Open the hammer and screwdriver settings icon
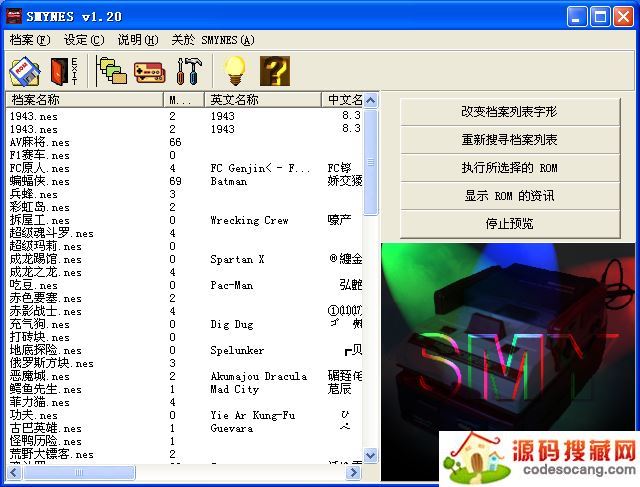The width and height of the screenshot is (640, 487). [x=188, y=71]
